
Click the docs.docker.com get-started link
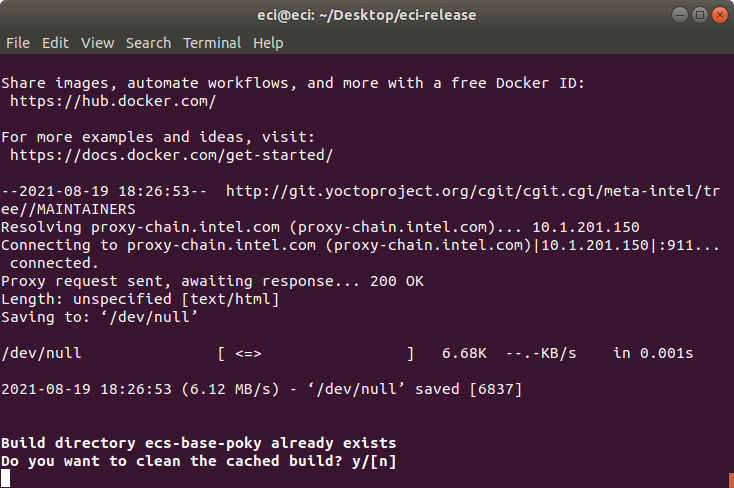[x=171, y=155]
